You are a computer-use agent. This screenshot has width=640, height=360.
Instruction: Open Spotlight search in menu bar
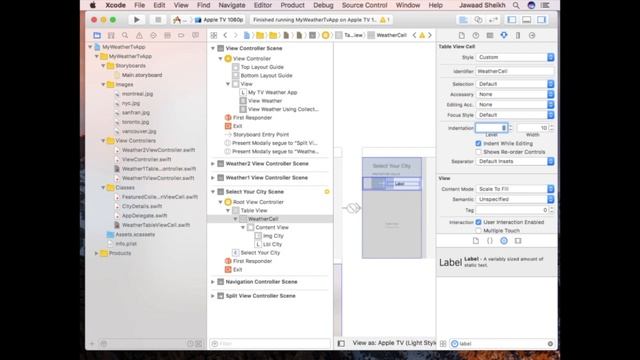click(x=516, y=5)
